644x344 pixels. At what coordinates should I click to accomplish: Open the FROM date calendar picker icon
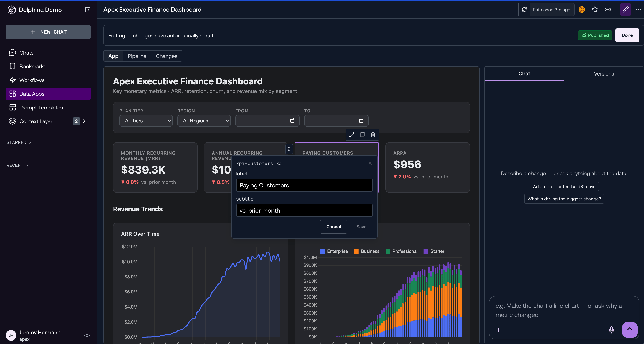[292, 121]
